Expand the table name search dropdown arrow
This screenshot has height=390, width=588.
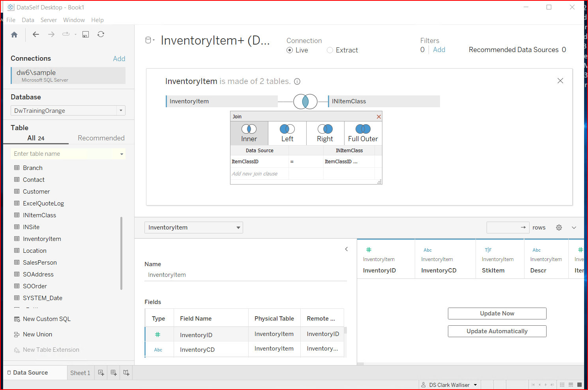[x=122, y=153]
